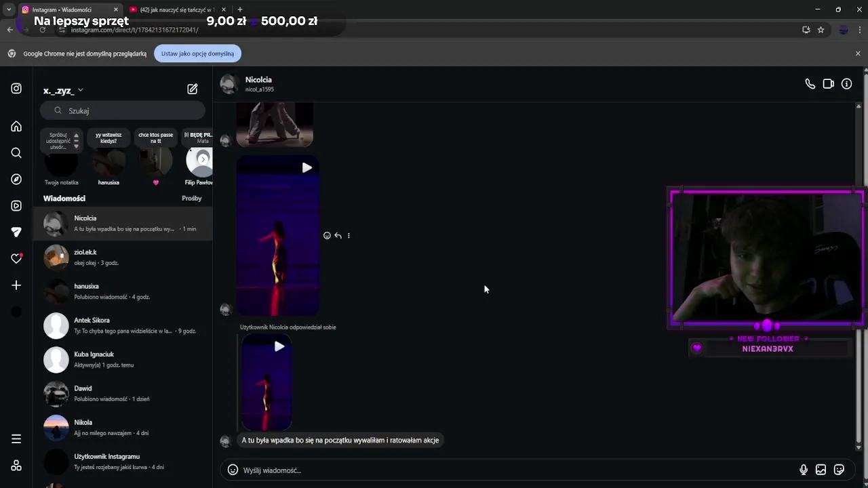868x488 pixels.
Task: Expand the x._.zyz_ account switcher
Action: coord(63,90)
